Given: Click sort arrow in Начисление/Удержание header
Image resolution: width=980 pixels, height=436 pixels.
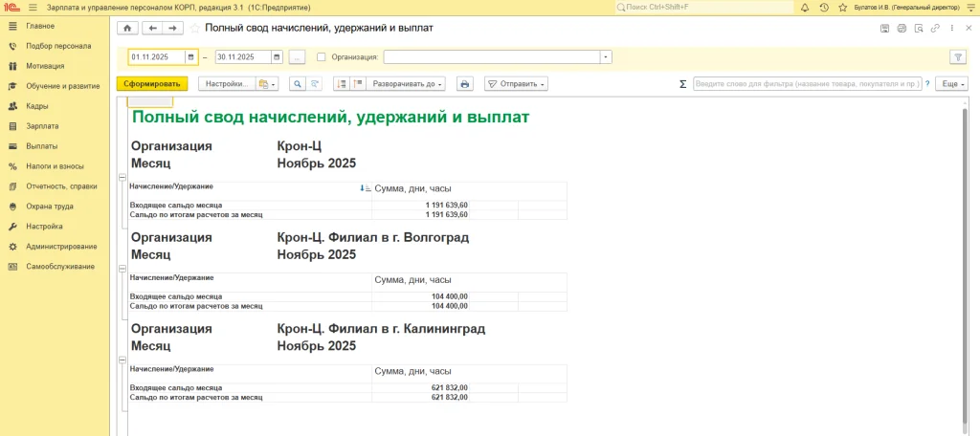Looking at the screenshot, I should (x=365, y=187).
